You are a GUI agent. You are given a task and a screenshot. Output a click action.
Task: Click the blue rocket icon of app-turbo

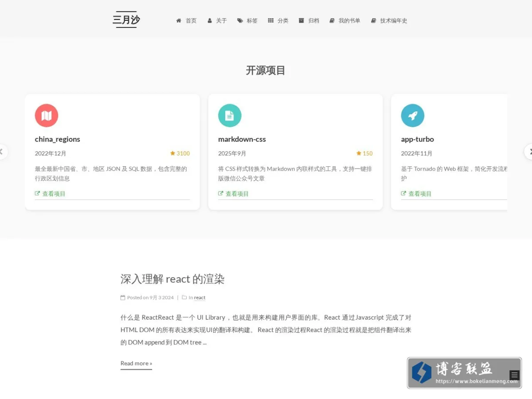413,116
